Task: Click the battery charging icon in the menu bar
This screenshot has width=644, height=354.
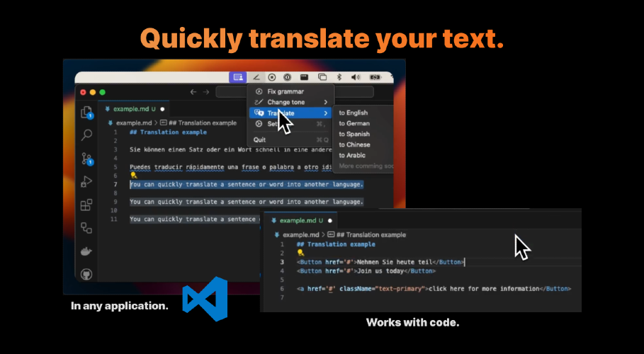Action: click(375, 77)
